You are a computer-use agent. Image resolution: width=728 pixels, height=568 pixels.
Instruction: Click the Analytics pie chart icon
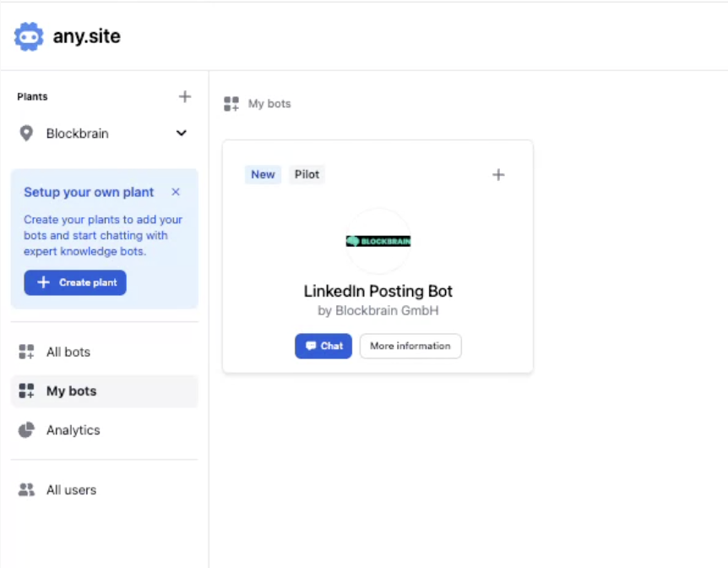27,430
